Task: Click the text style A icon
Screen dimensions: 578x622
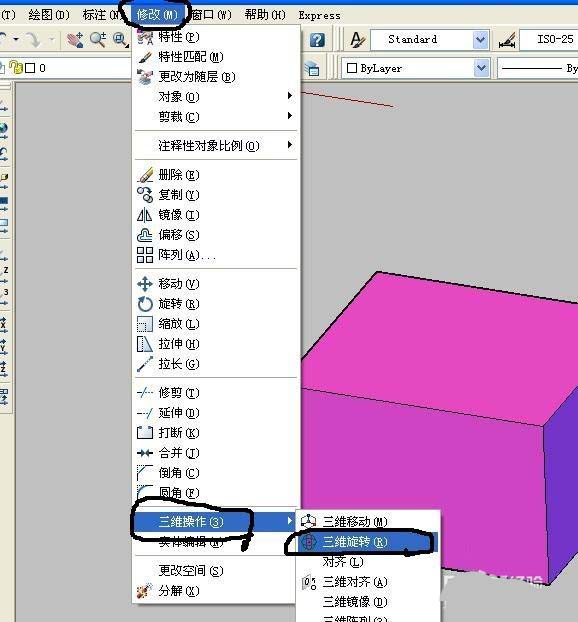Action: 358,40
